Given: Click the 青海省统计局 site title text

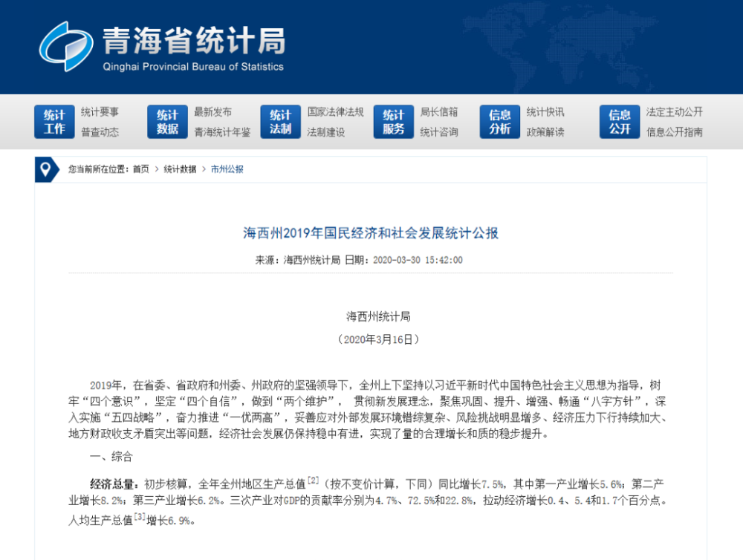Looking at the screenshot, I should coord(194,41).
